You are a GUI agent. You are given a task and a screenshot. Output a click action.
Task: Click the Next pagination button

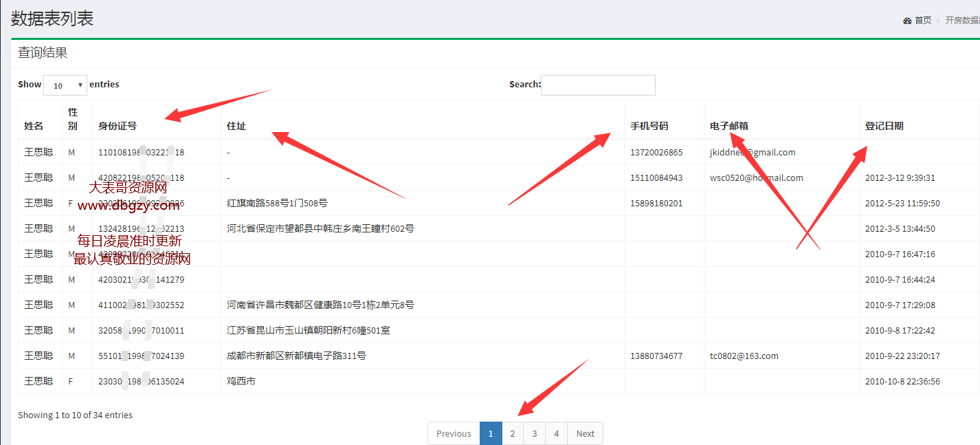coord(585,433)
